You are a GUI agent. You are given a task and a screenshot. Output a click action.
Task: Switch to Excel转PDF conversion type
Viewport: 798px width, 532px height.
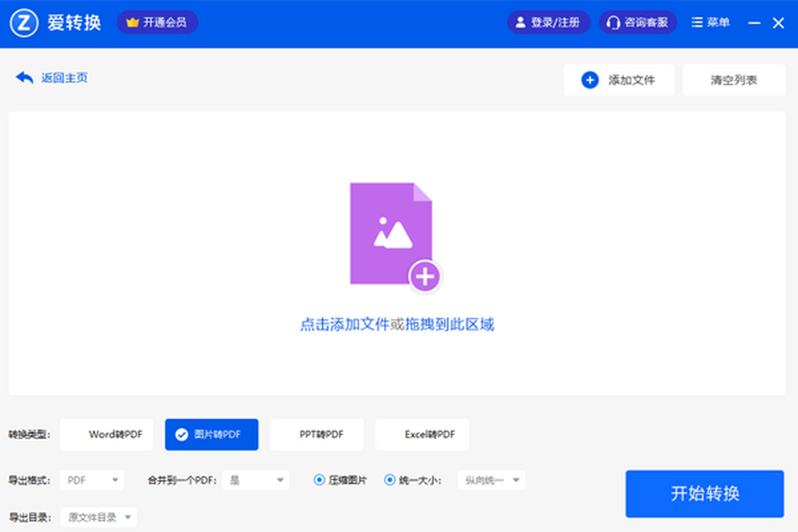pyautogui.click(x=422, y=435)
